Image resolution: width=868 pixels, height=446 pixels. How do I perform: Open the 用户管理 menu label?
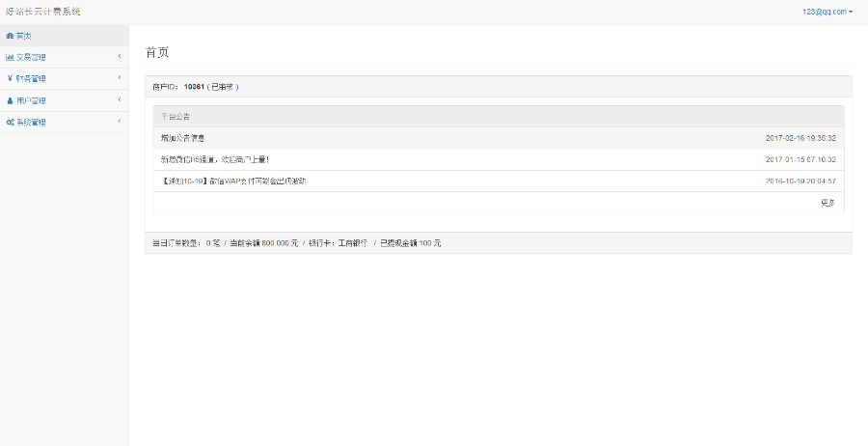coord(31,100)
